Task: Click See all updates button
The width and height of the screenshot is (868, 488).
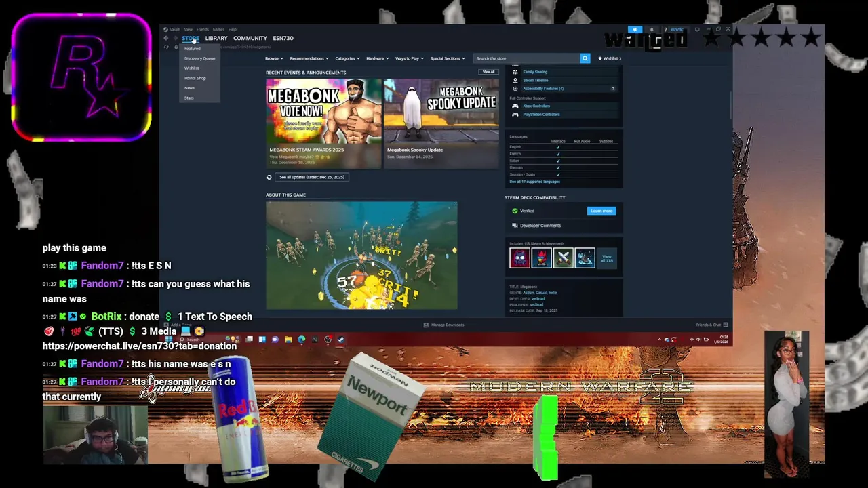Action: point(312,177)
